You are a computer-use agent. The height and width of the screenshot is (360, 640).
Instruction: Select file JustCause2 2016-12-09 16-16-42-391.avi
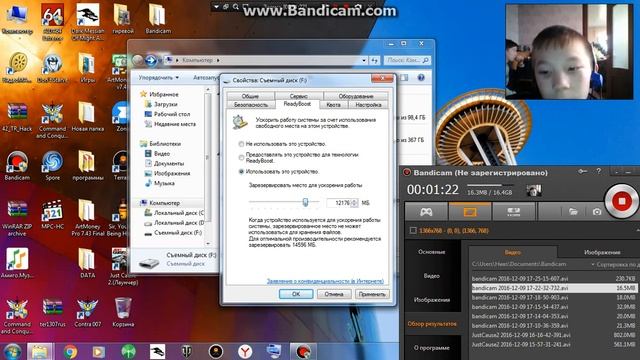[553, 335]
